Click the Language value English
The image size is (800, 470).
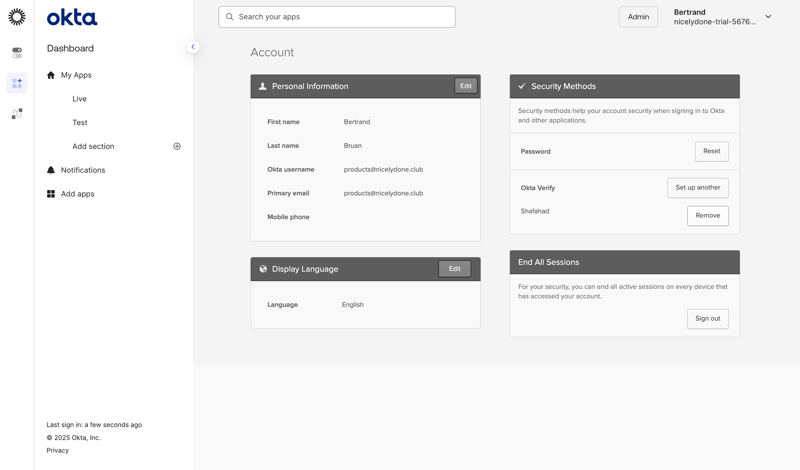353,305
